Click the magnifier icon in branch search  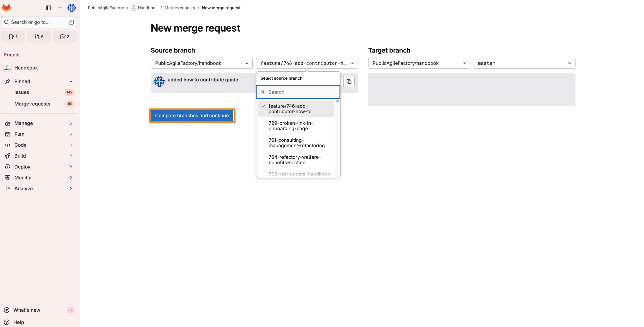point(263,92)
